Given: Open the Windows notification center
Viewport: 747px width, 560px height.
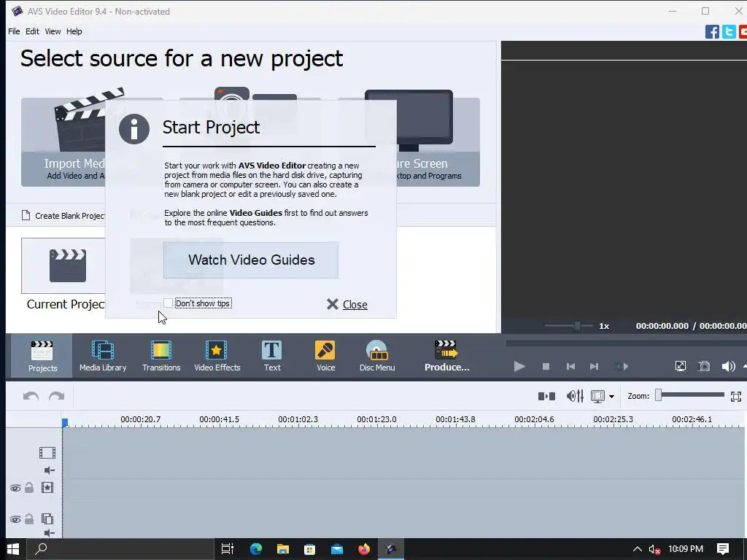Looking at the screenshot, I should [x=723, y=549].
